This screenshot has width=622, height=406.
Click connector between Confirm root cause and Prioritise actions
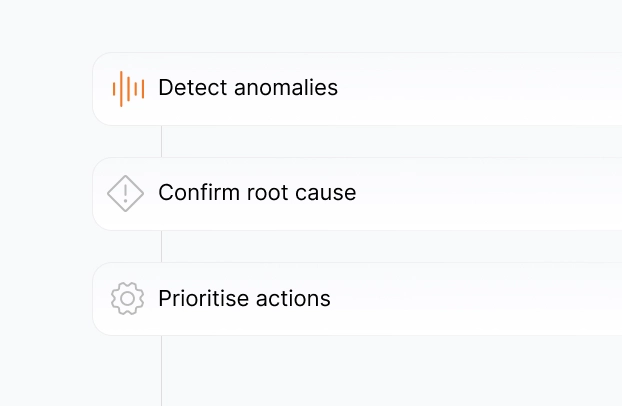161,246
